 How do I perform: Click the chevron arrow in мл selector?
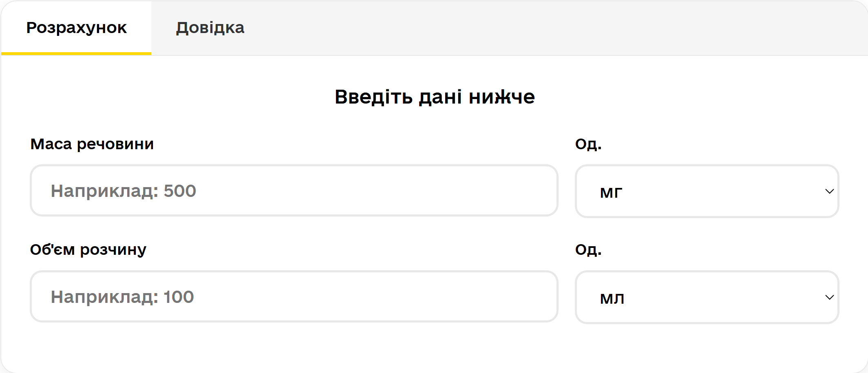829,297
